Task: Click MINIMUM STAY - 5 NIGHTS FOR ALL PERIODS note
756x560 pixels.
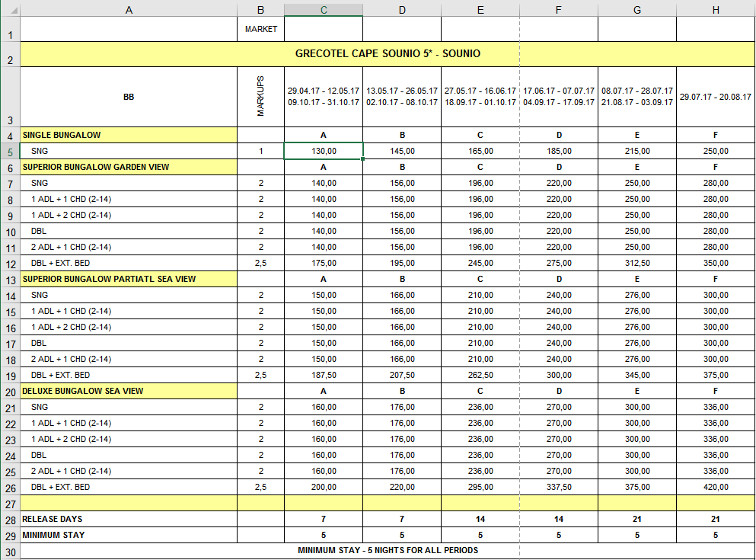Action: (388, 550)
